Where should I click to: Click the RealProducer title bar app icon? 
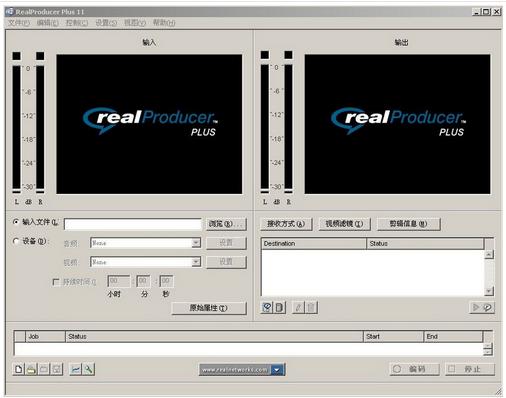10,12
